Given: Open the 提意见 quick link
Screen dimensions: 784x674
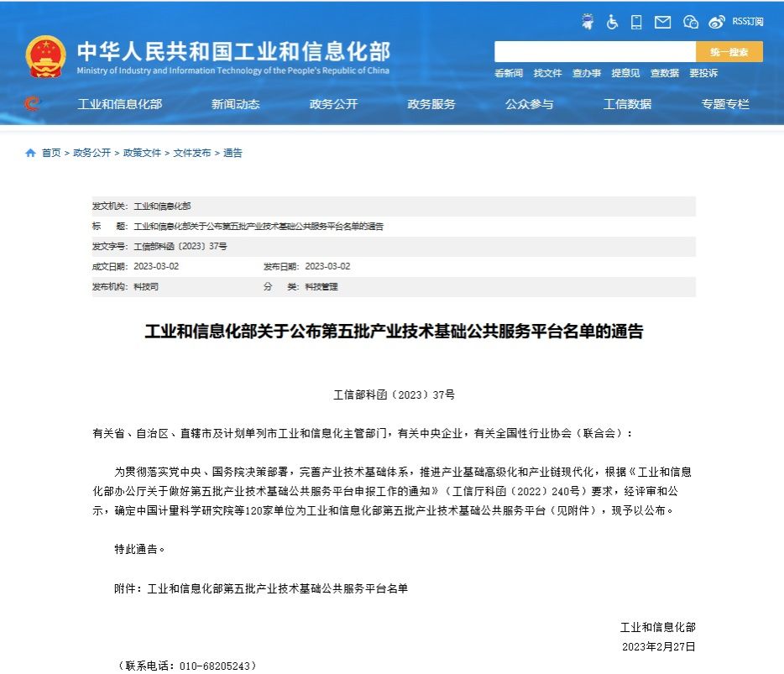Looking at the screenshot, I should [x=625, y=74].
